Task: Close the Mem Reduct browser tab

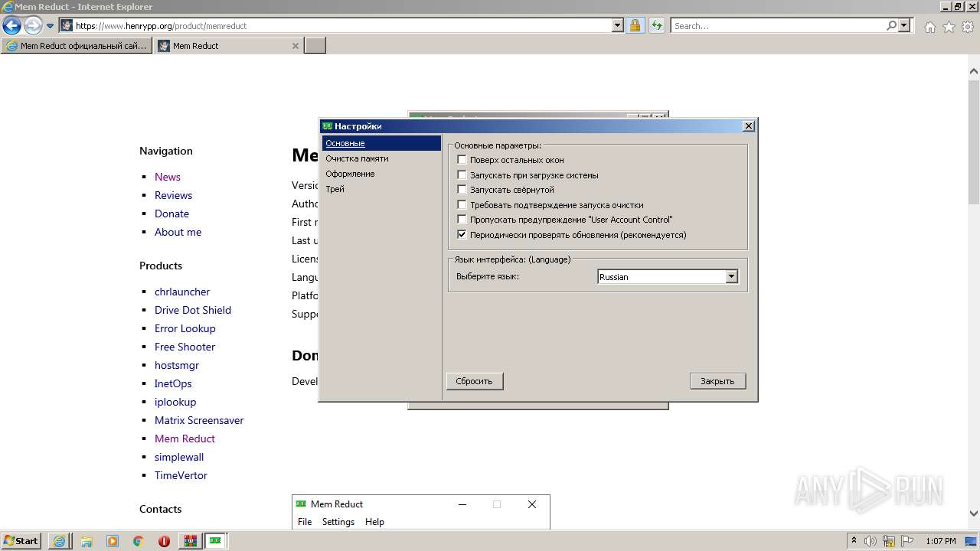Action: pos(296,46)
